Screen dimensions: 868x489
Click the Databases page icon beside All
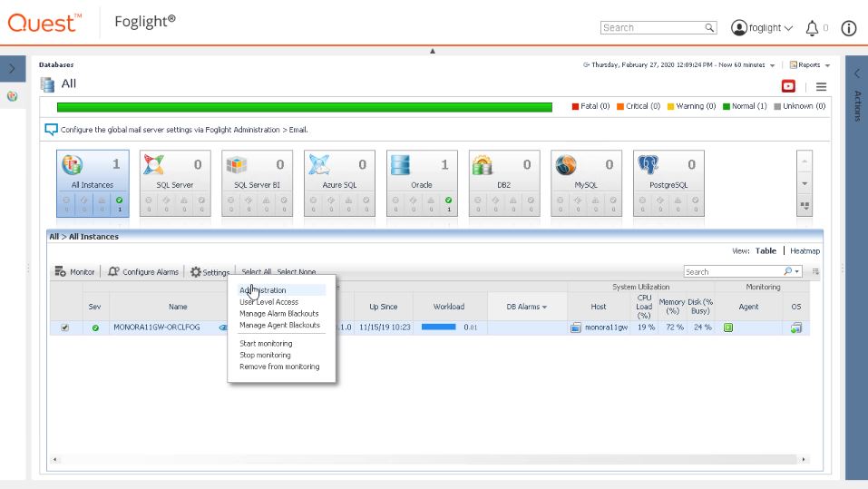pyautogui.click(x=47, y=84)
